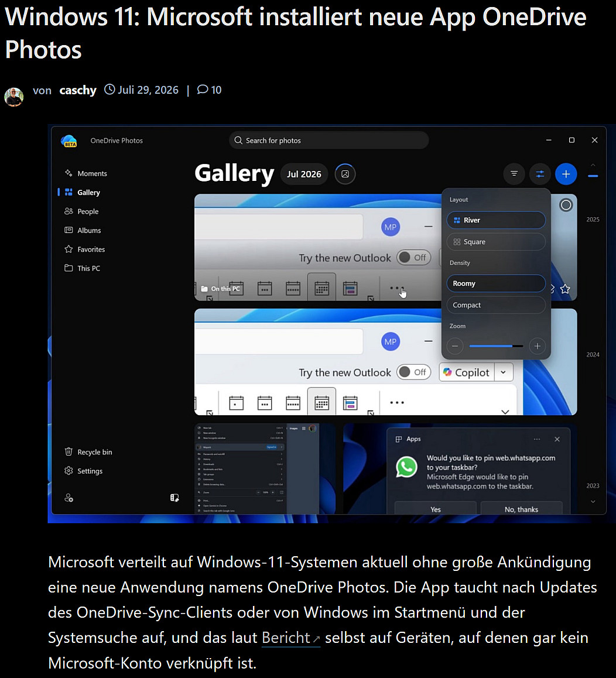
Task: Click Yes in the WhatsApp pin prompt
Action: 435,509
